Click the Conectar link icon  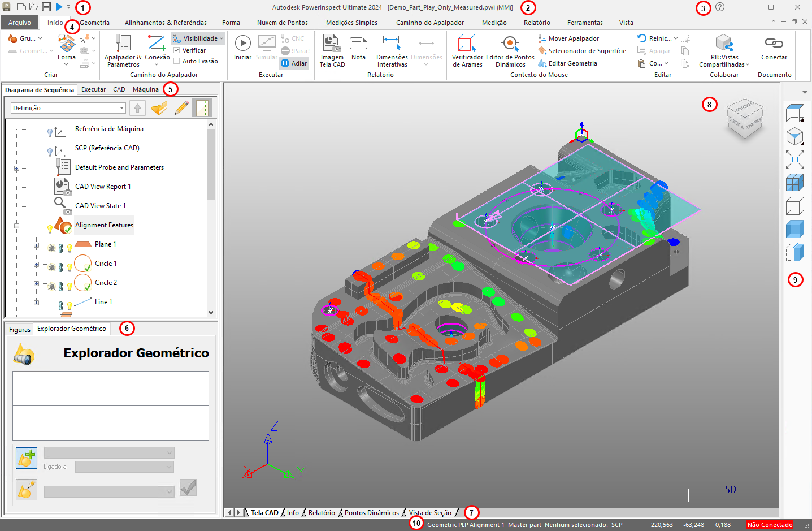coord(774,43)
